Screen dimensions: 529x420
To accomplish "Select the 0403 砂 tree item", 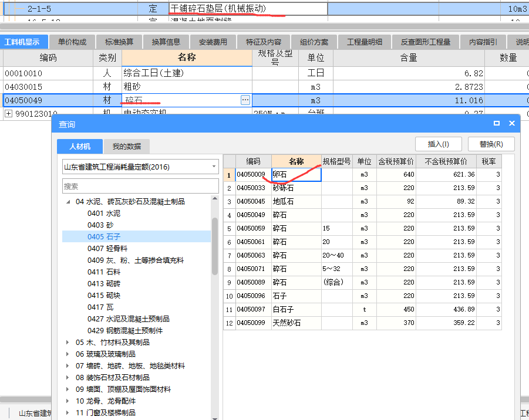I will [100, 225].
